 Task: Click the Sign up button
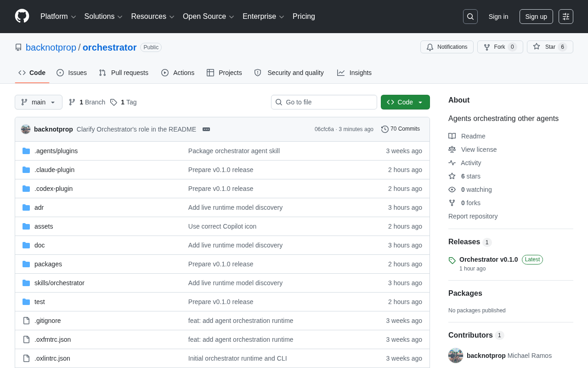536,17
